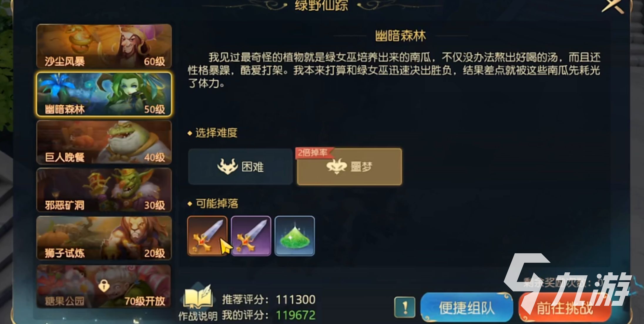This screenshot has height=324, width=644.
Task: Close the 绿野仙踪 panel with X
Action: tap(613, 6)
